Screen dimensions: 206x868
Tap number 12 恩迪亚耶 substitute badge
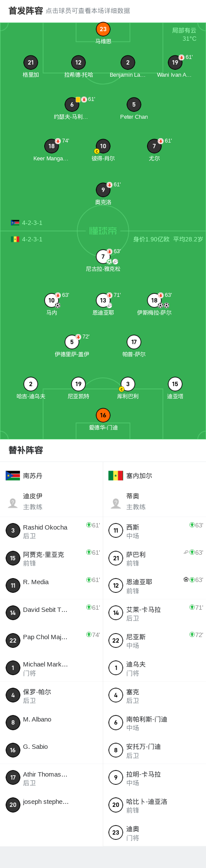[x=116, y=585]
